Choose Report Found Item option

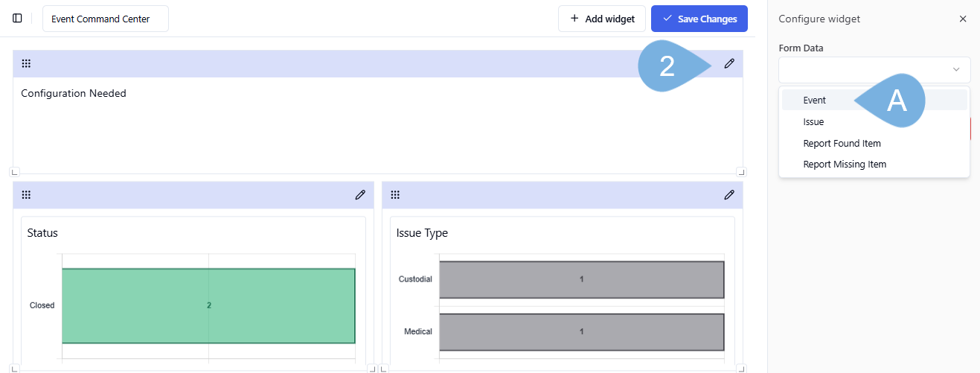[842, 144]
